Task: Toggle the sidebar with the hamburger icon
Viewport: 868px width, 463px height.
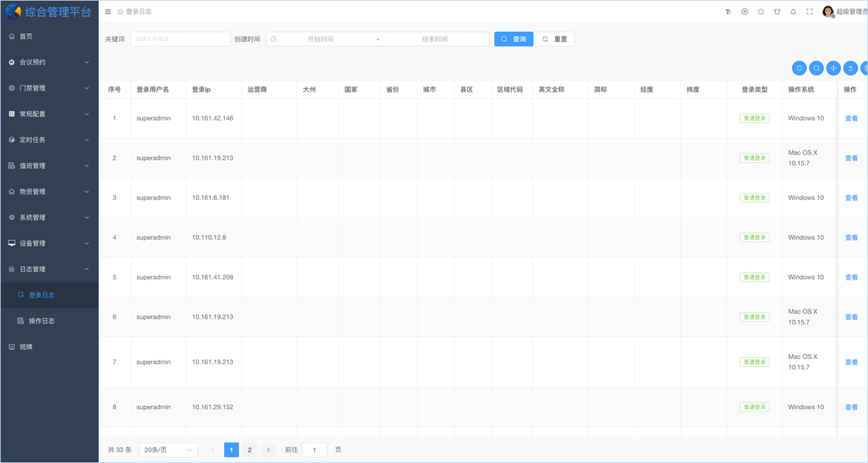Action: [108, 11]
